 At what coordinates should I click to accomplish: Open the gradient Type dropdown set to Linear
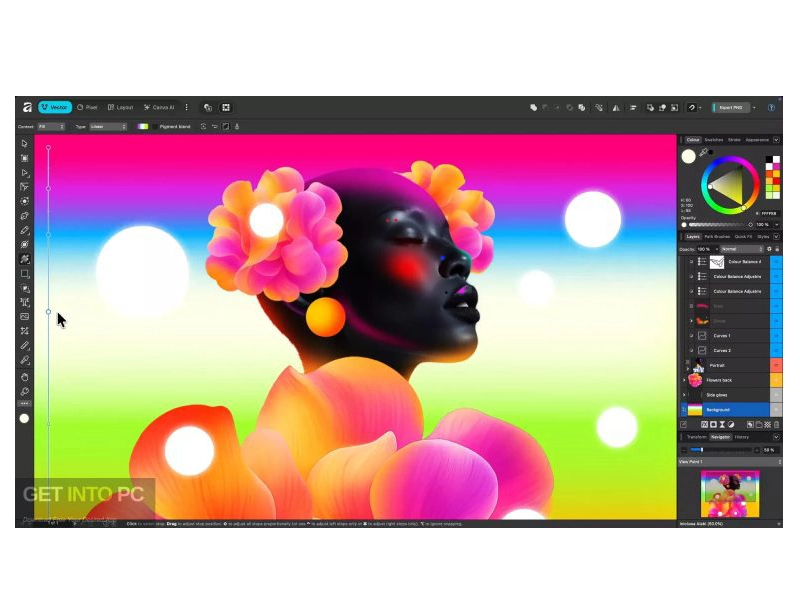click(108, 127)
